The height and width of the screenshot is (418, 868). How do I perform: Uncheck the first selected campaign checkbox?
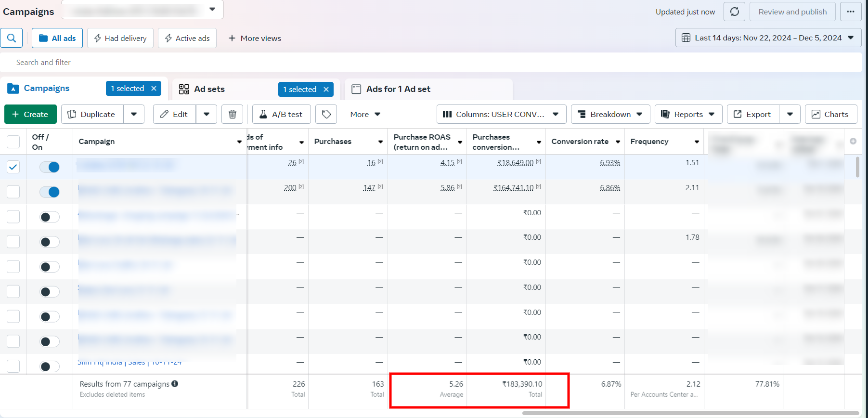pos(13,167)
